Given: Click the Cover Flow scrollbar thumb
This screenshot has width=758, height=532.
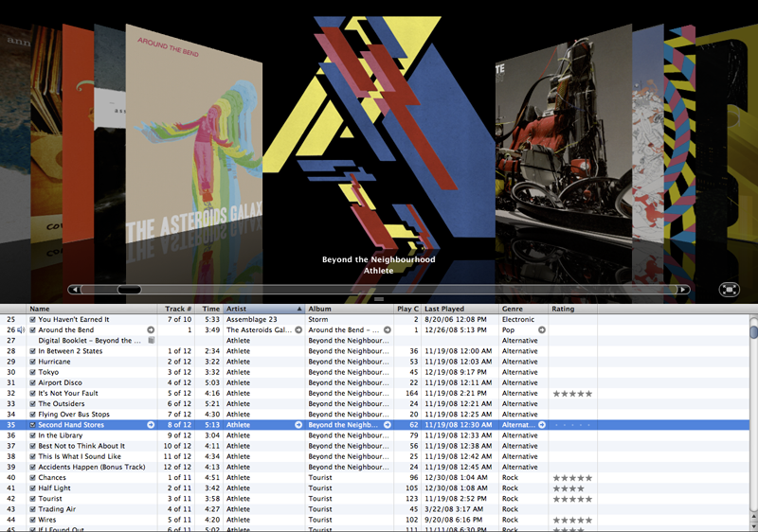Looking at the screenshot, I should pos(129,290).
